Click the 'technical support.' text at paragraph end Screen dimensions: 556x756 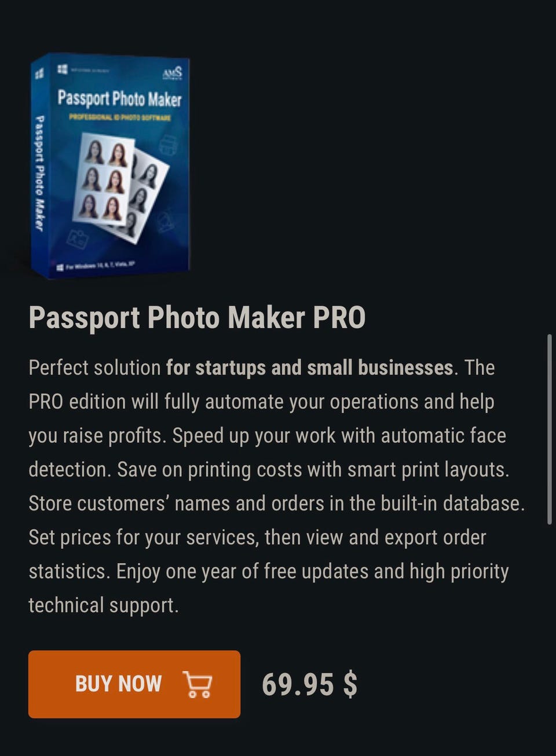pyautogui.click(x=104, y=605)
